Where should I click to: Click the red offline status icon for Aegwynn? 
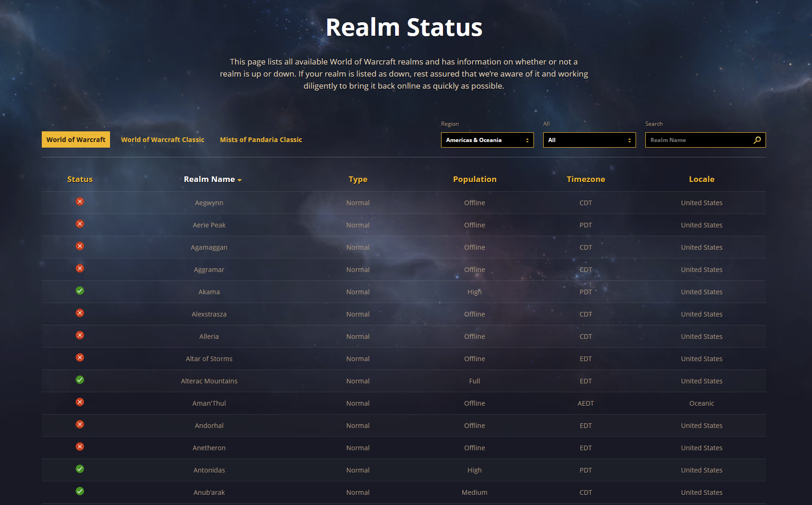[x=80, y=201]
